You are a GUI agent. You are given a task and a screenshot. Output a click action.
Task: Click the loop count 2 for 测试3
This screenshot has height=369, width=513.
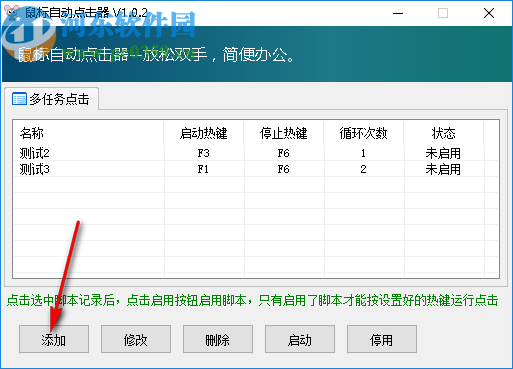[x=363, y=169]
